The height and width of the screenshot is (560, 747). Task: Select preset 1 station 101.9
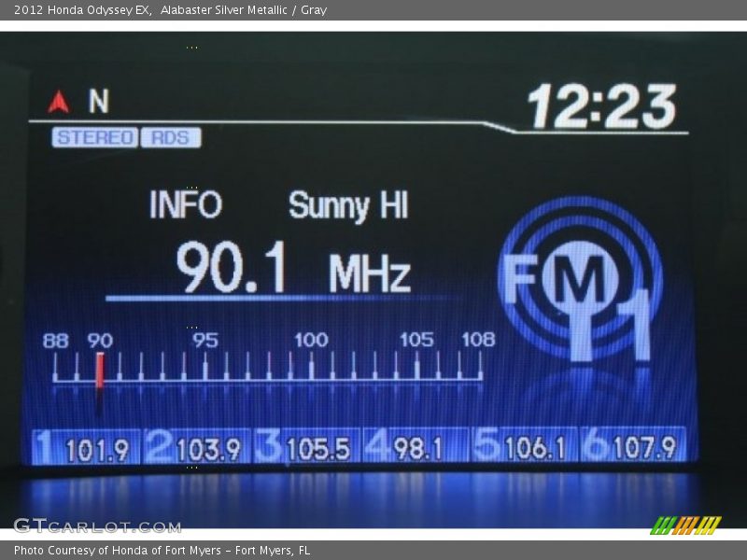[86, 447]
